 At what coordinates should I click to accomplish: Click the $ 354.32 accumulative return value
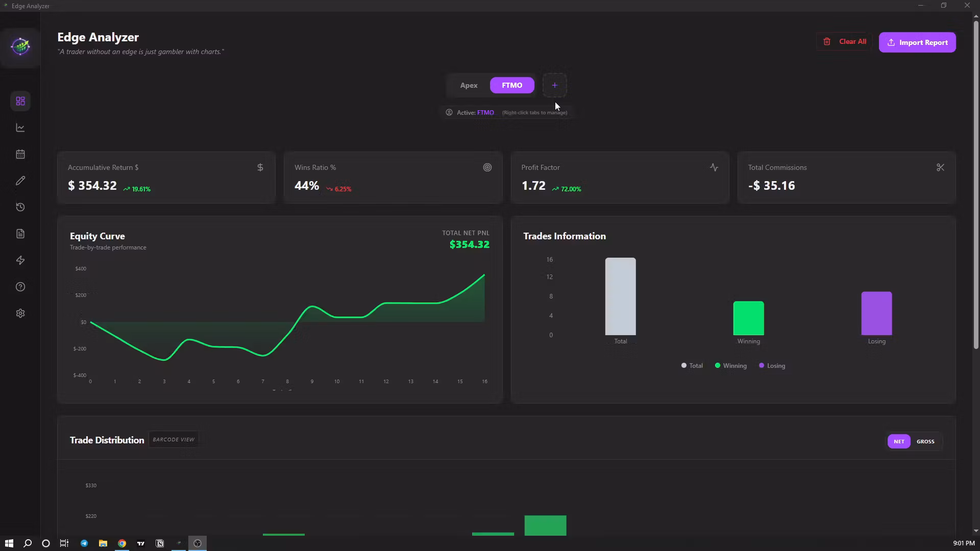92,186
